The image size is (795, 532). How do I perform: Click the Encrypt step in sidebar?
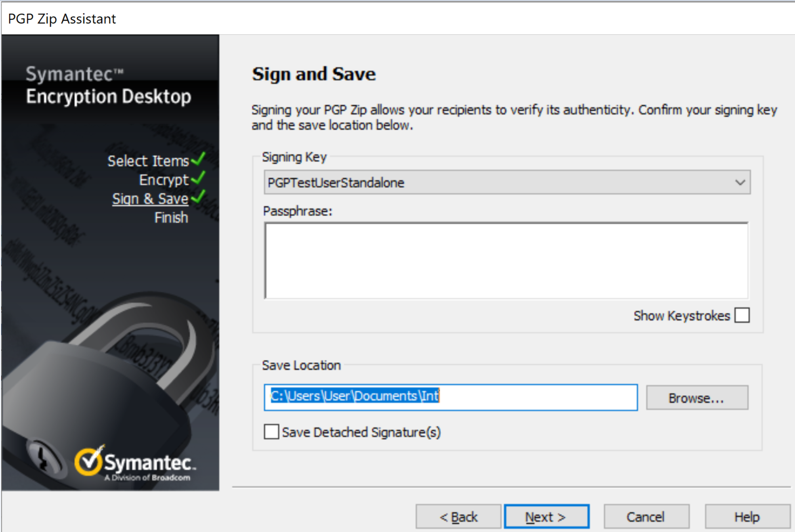164,180
